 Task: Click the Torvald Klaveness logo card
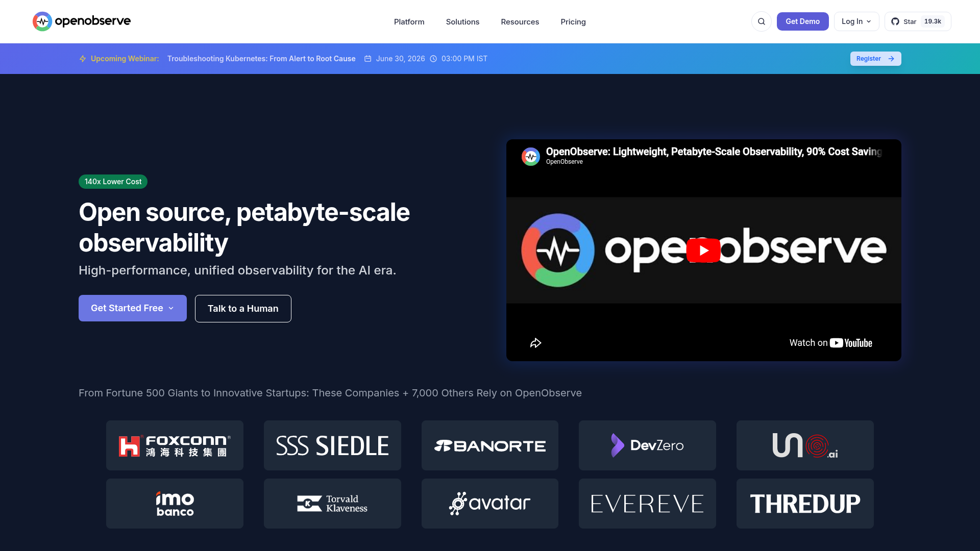coord(332,504)
